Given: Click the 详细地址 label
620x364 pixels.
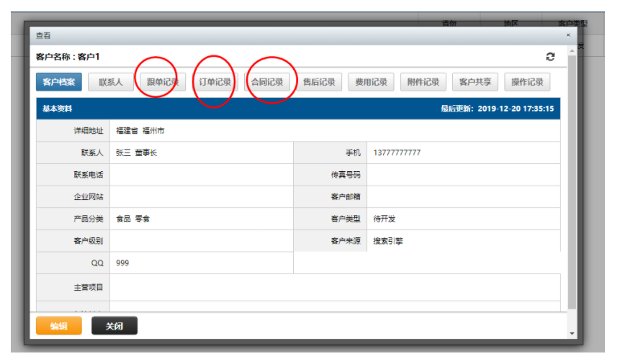Looking at the screenshot, I should (x=89, y=130).
